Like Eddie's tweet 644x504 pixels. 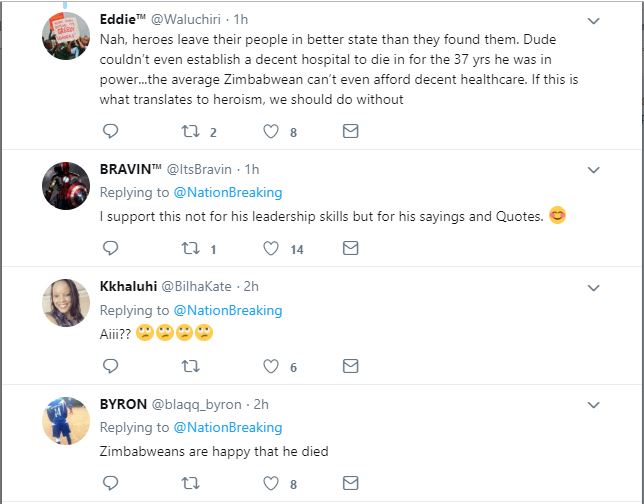pyautogui.click(x=270, y=131)
